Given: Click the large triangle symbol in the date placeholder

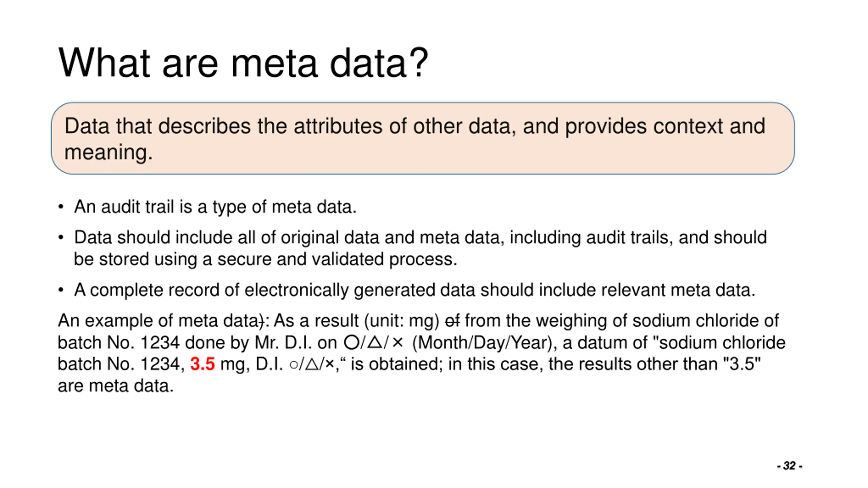Looking at the screenshot, I should tap(375, 342).
